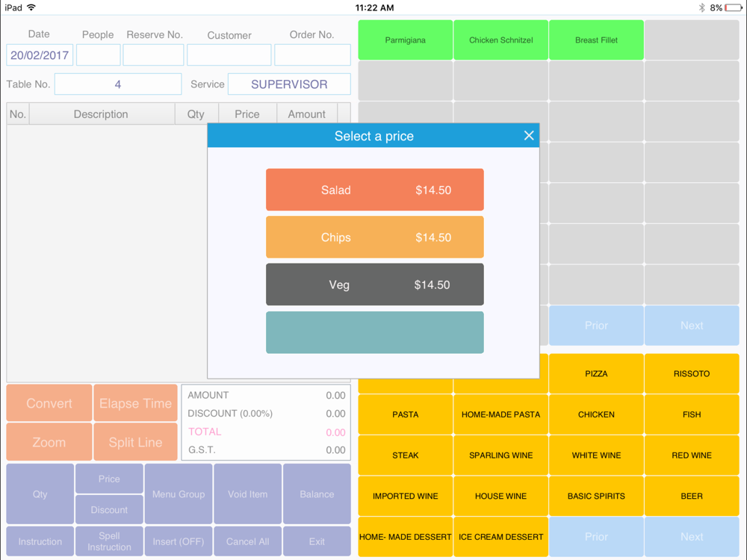Select the BEER category

coord(692,496)
